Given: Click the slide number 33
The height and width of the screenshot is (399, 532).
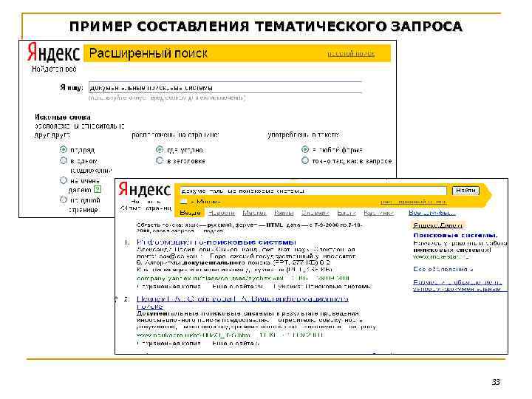Looking at the screenshot, I should pos(496,382).
